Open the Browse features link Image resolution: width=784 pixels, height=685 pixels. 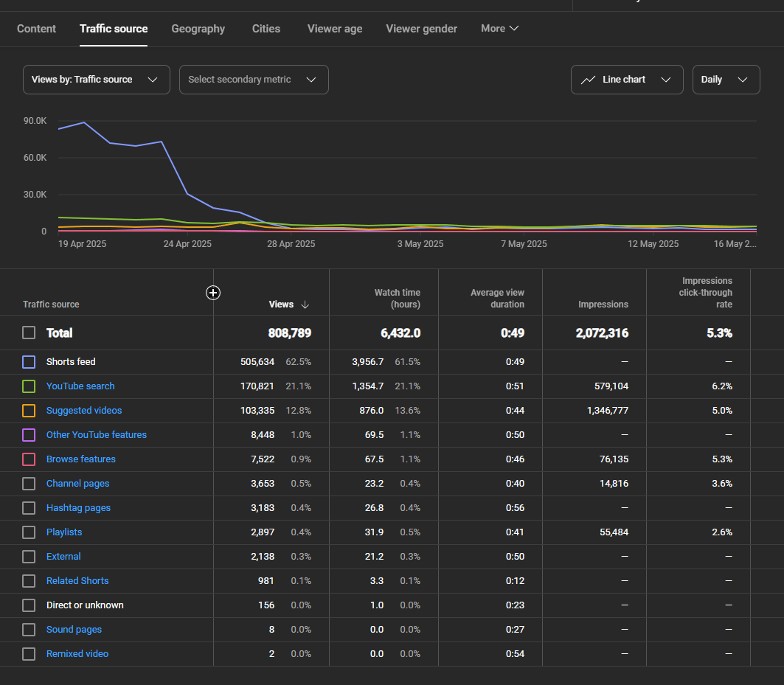click(x=81, y=459)
